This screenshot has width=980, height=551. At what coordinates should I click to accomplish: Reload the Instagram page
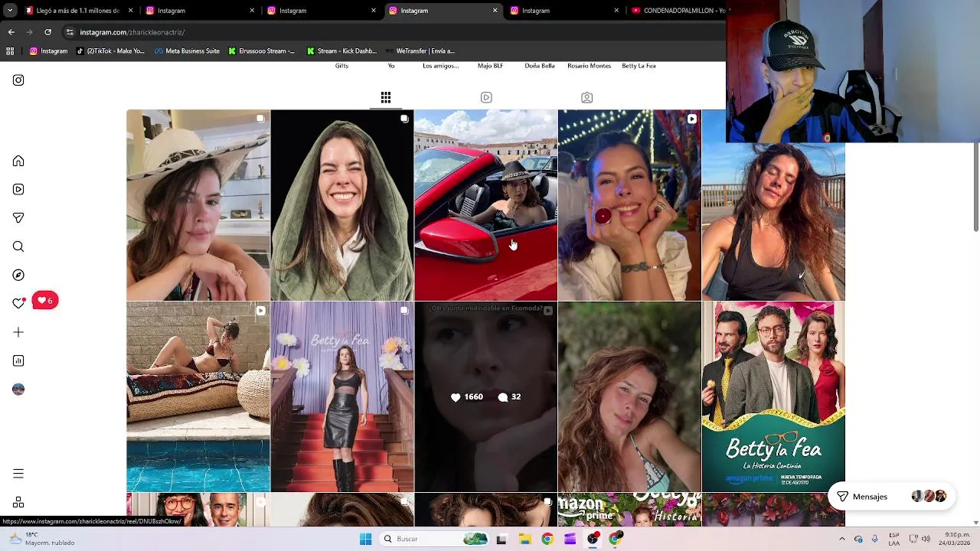point(47,32)
